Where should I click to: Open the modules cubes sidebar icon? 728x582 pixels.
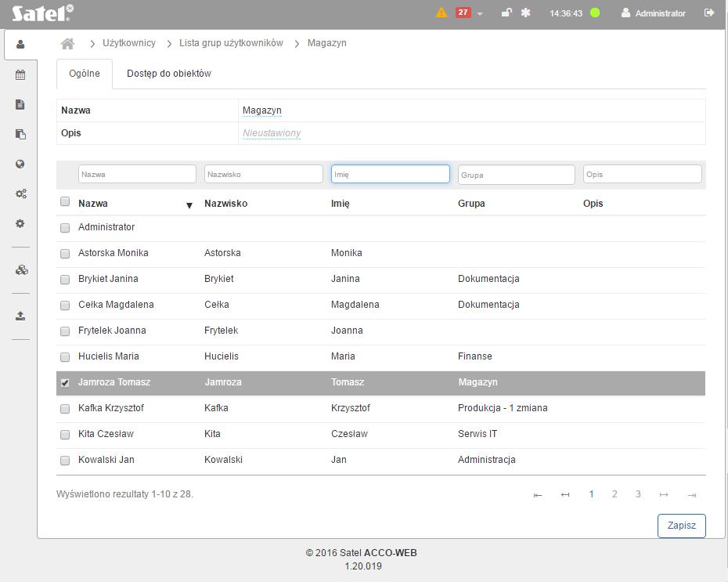click(21, 270)
